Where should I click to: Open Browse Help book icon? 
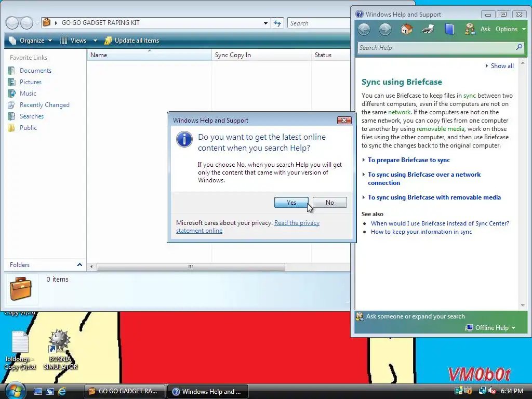[x=449, y=29]
